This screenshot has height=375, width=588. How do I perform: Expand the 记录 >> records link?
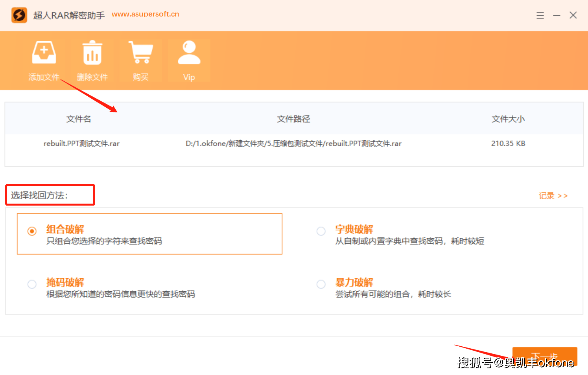pyautogui.click(x=553, y=196)
